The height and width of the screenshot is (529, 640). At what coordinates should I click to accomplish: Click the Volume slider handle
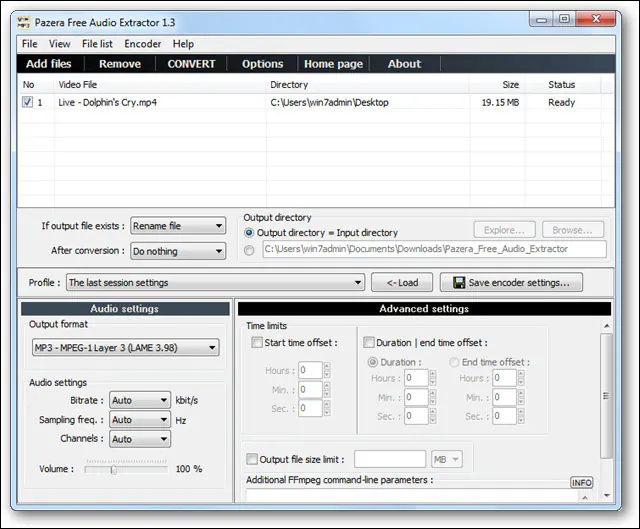tap(114, 470)
